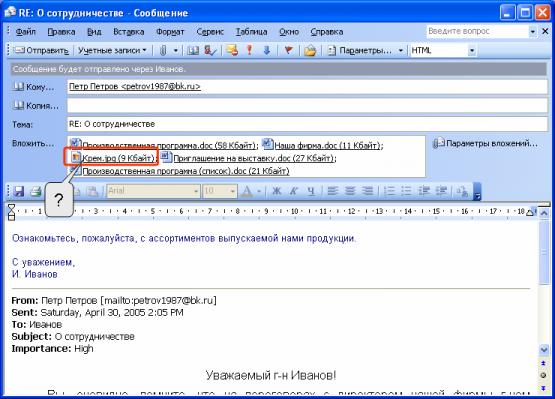
Task: Click the Paste clipboard icon
Action: (x=93, y=191)
